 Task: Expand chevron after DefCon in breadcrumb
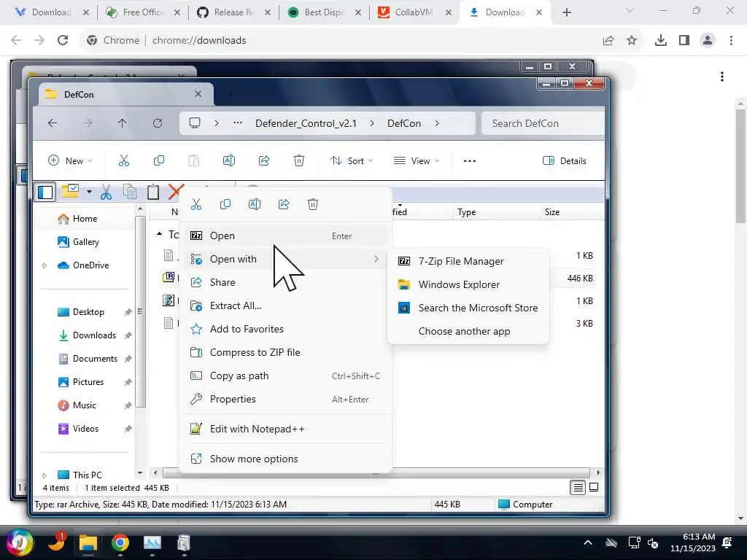point(437,123)
